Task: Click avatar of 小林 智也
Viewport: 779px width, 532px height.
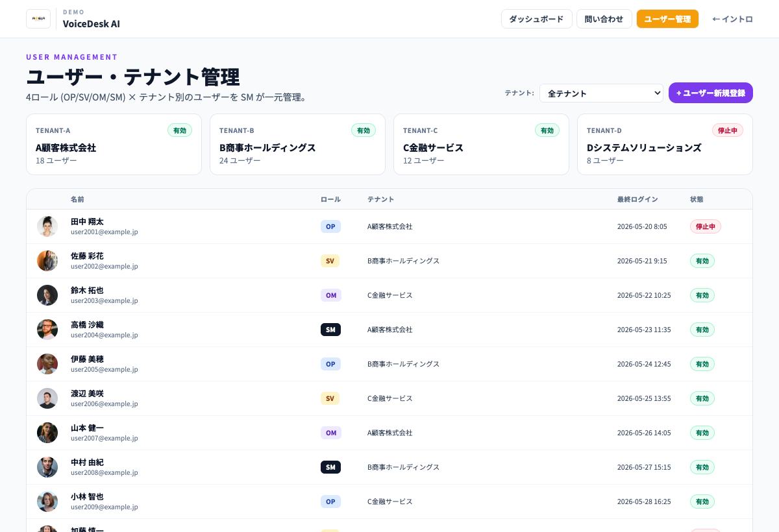Action: [x=47, y=502]
